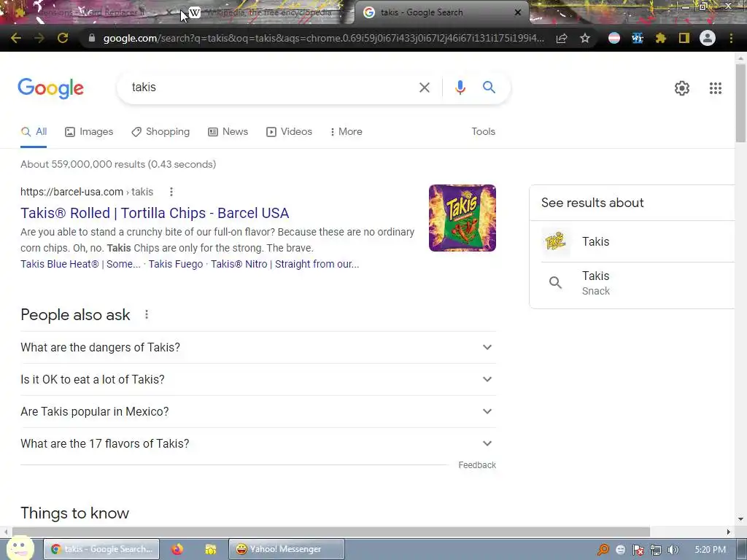Switch to the Shopping tab
The image size is (747, 560).
160,131
